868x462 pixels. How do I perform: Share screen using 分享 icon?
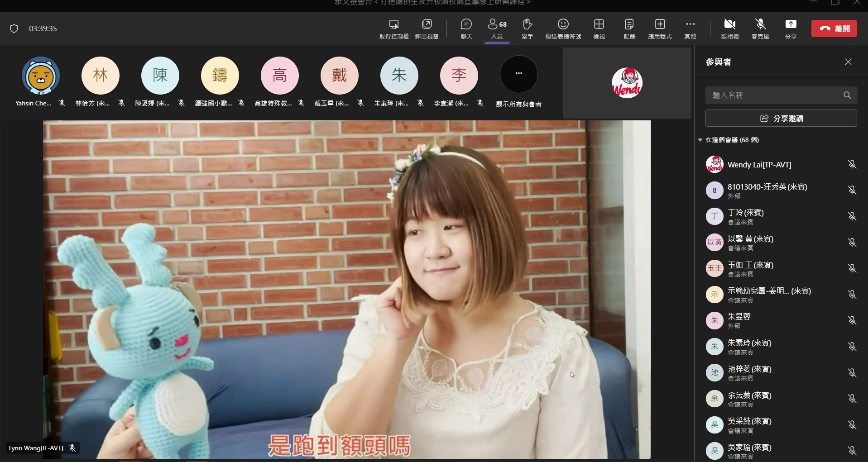pos(790,29)
